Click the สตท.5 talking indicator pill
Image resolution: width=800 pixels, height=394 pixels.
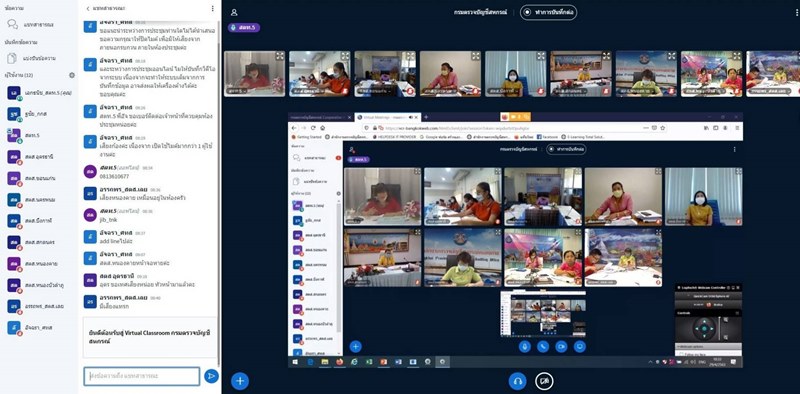point(244,28)
